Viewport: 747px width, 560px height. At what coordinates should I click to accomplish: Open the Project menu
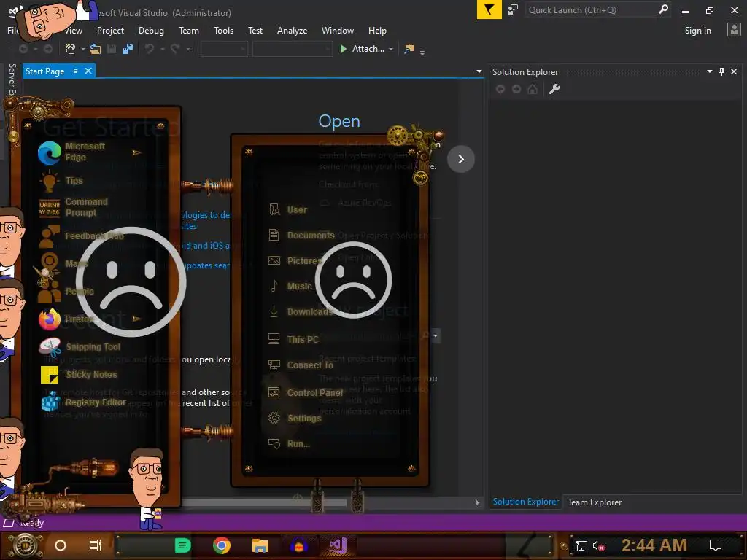(111, 31)
